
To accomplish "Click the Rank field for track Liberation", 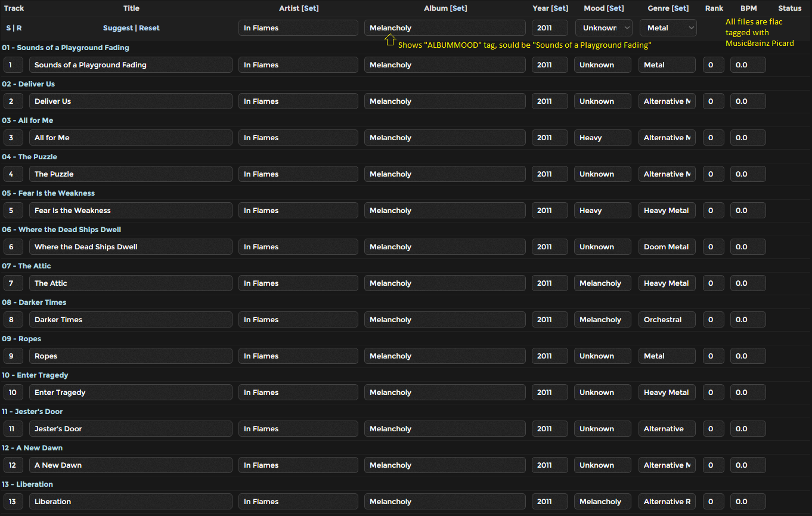I will (713, 502).
